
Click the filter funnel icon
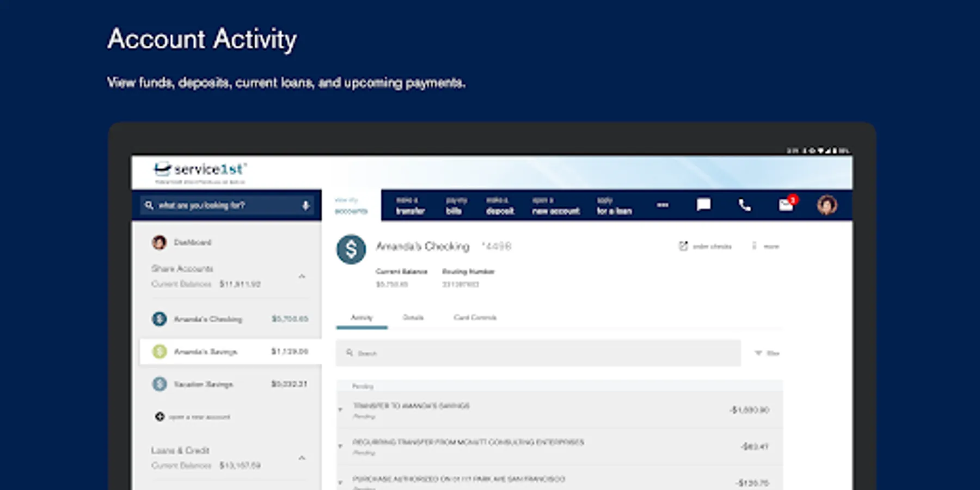(758, 353)
